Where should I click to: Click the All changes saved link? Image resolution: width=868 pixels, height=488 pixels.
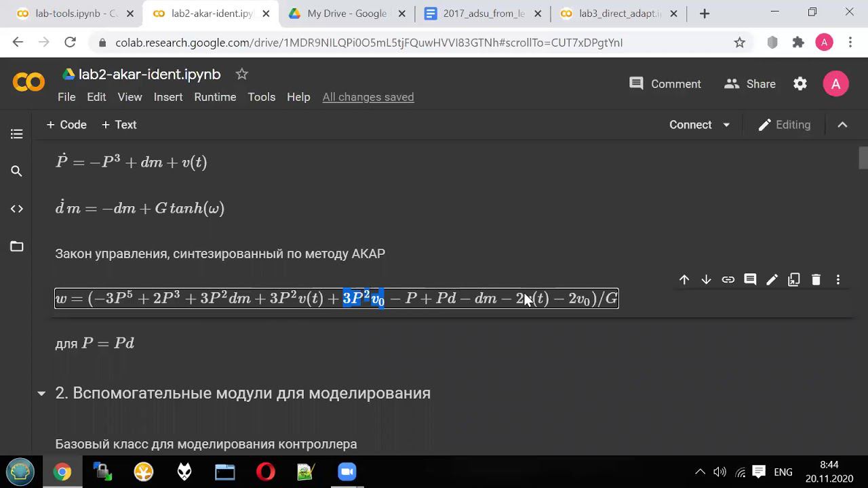[x=368, y=97]
